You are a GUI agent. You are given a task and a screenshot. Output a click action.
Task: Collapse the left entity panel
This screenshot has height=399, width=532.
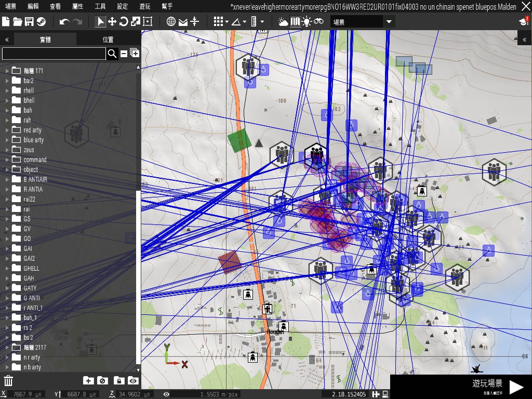(7, 39)
